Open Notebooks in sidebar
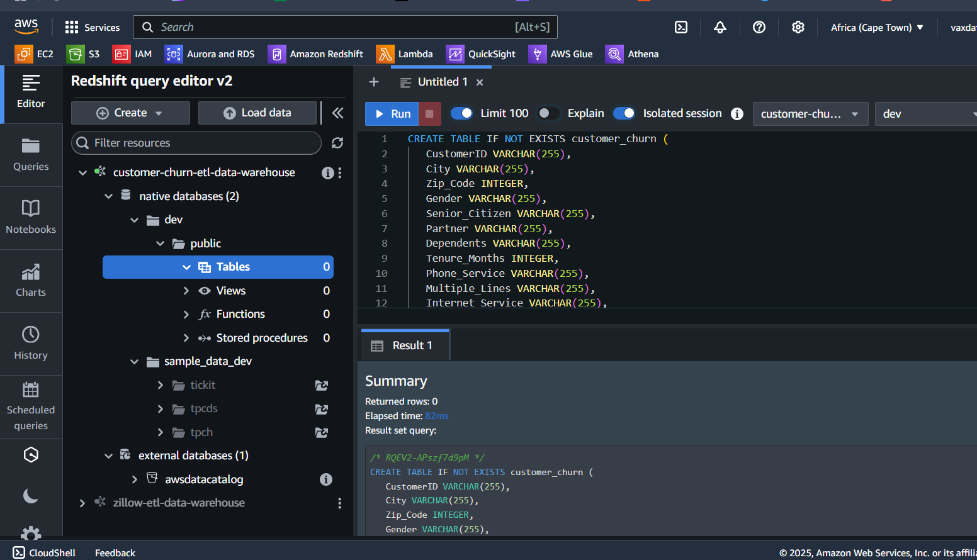Screen dimensions: 977x560 31,218
